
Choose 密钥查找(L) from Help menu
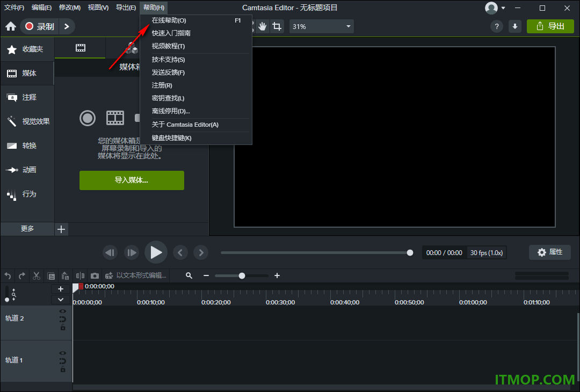196,98
